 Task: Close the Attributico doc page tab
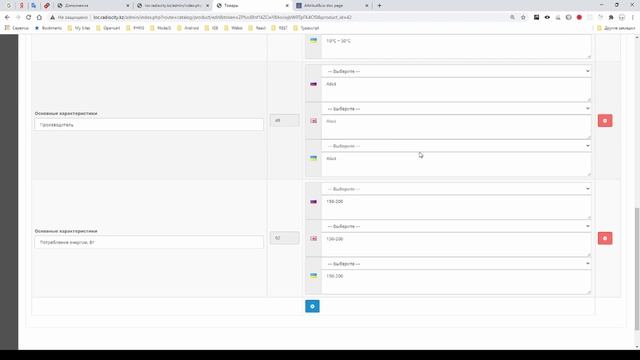coord(367,6)
